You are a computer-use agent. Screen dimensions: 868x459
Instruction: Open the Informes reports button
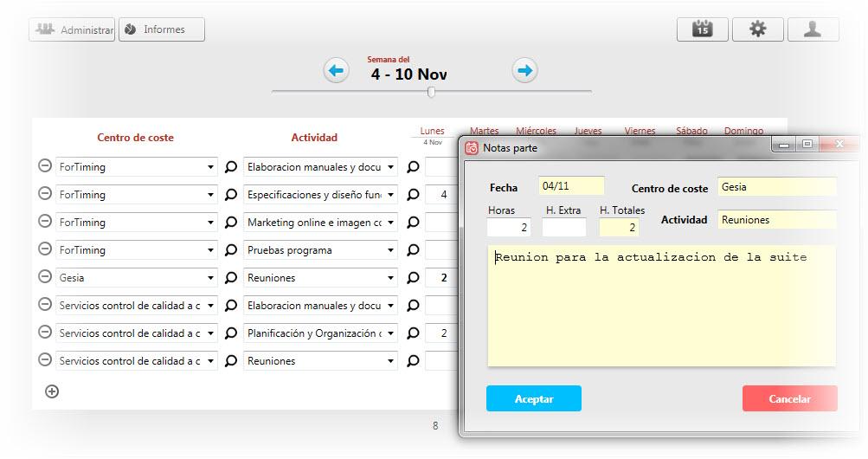pyautogui.click(x=162, y=29)
